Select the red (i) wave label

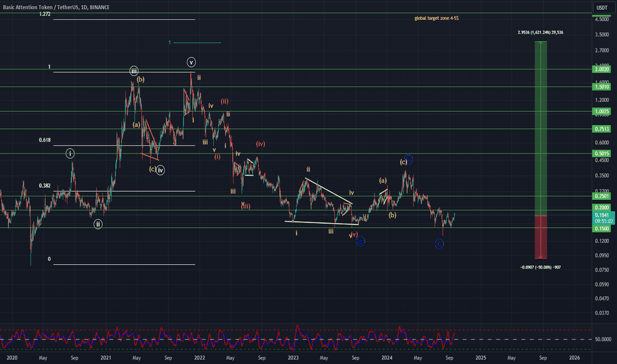[218, 157]
